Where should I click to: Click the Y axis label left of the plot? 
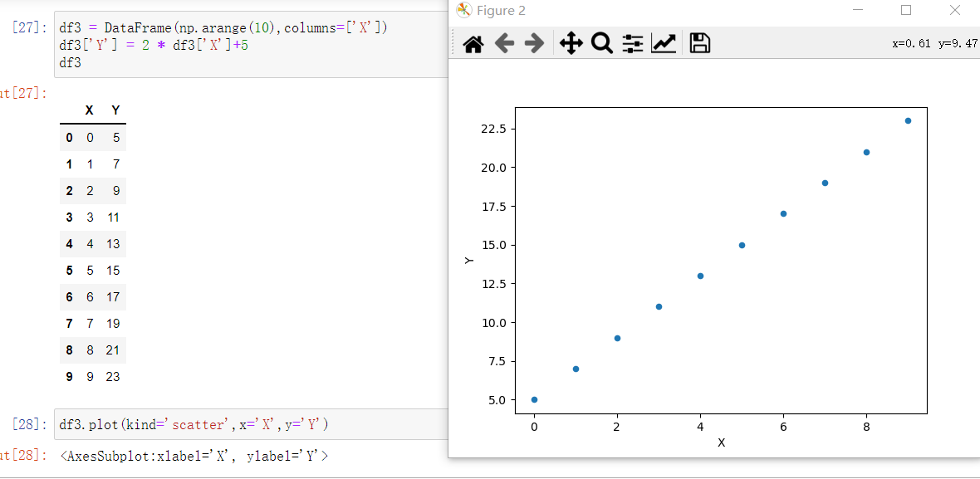pyautogui.click(x=469, y=261)
